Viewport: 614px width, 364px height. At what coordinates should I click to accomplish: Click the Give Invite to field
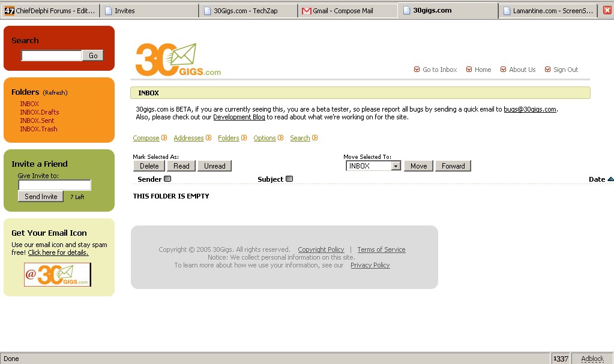point(55,185)
